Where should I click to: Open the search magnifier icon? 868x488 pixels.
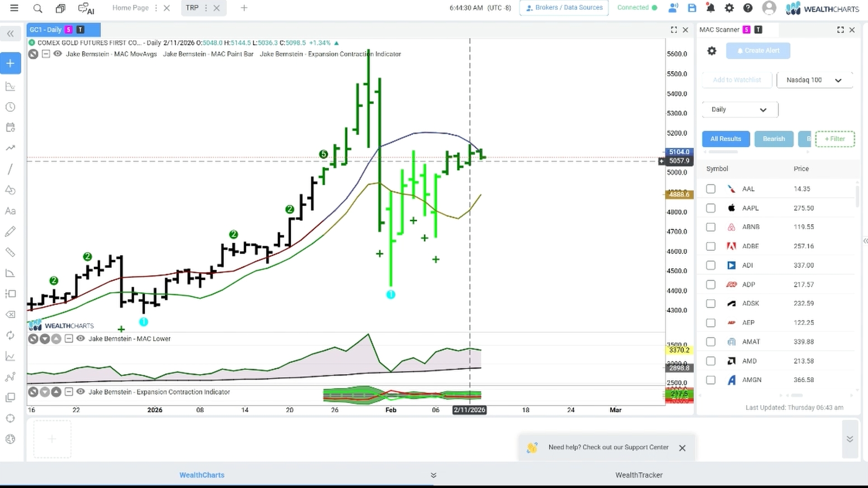pos(38,8)
